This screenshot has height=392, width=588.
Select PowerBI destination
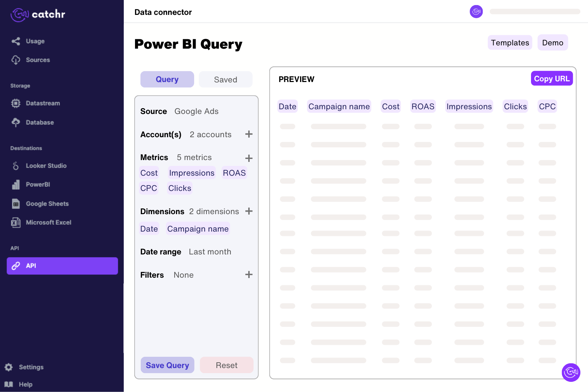[x=38, y=184]
